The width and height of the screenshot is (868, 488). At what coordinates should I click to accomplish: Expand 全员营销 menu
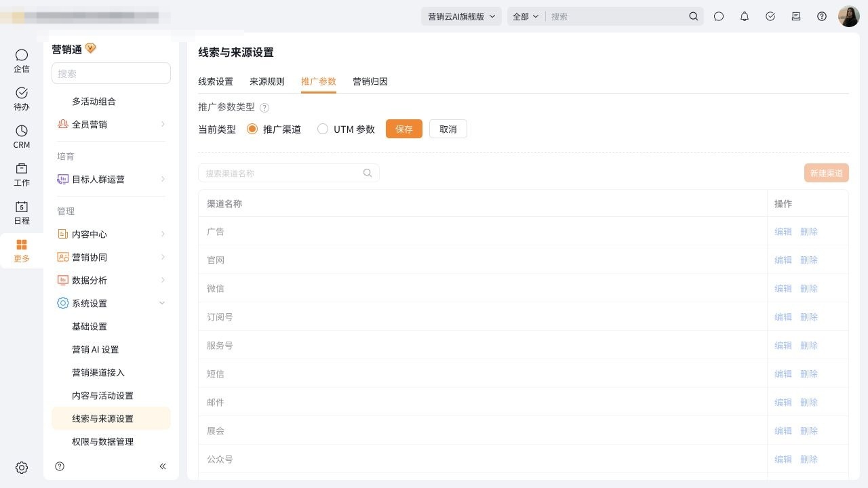[x=111, y=125]
